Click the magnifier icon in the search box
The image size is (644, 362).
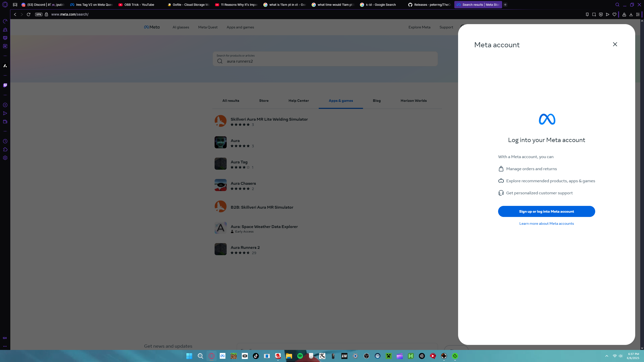click(x=220, y=61)
